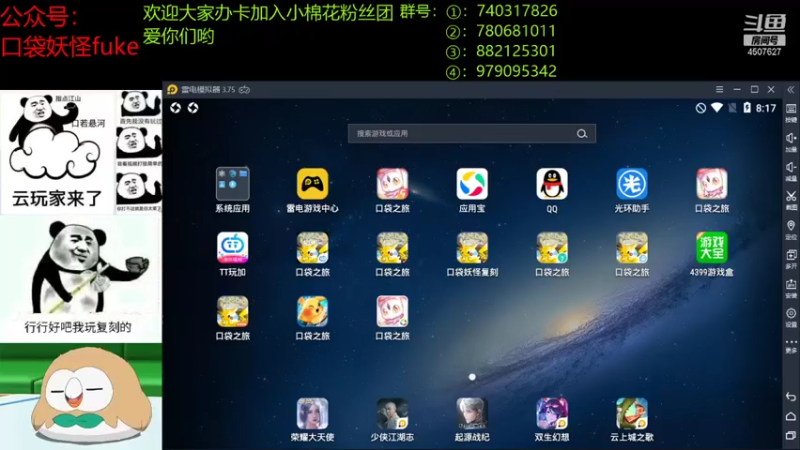Open the emulator hamburger menu

[719, 89]
